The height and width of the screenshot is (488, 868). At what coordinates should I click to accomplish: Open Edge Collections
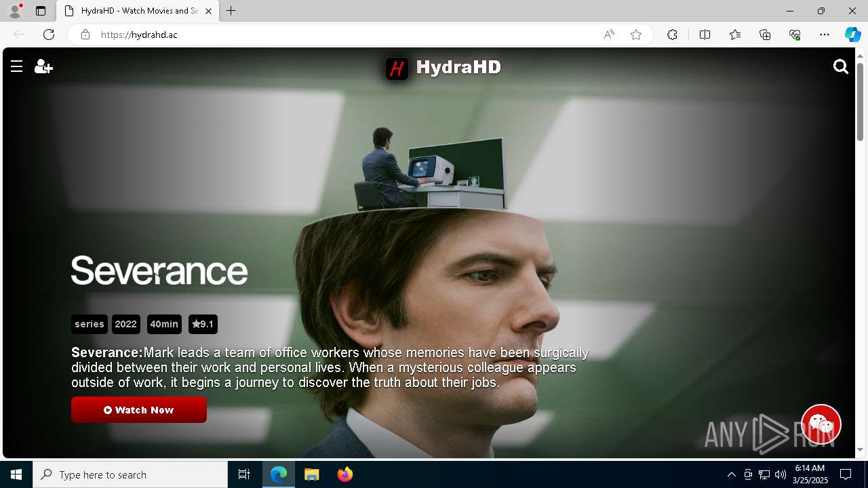point(765,35)
